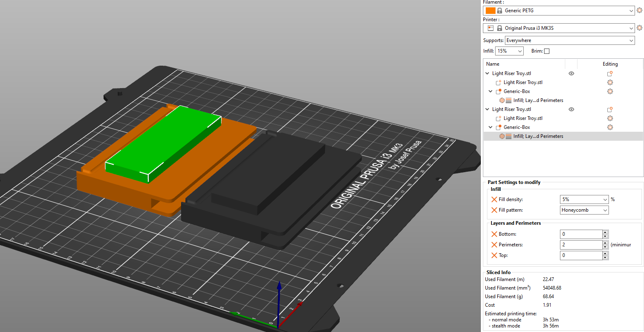Click the normal mode time 3h 53m
Image resolution: width=644 pixels, height=332 pixels.
pyautogui.click(x=551, y=320)
